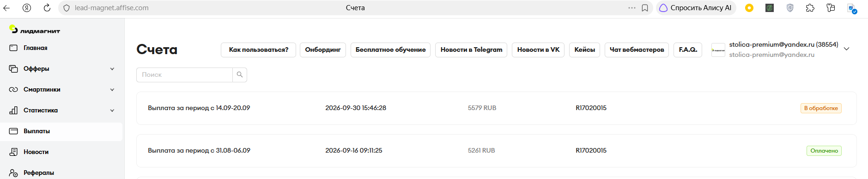
Task: Open the puzzle-piece extensions icon
Action: tap(810, 8)
